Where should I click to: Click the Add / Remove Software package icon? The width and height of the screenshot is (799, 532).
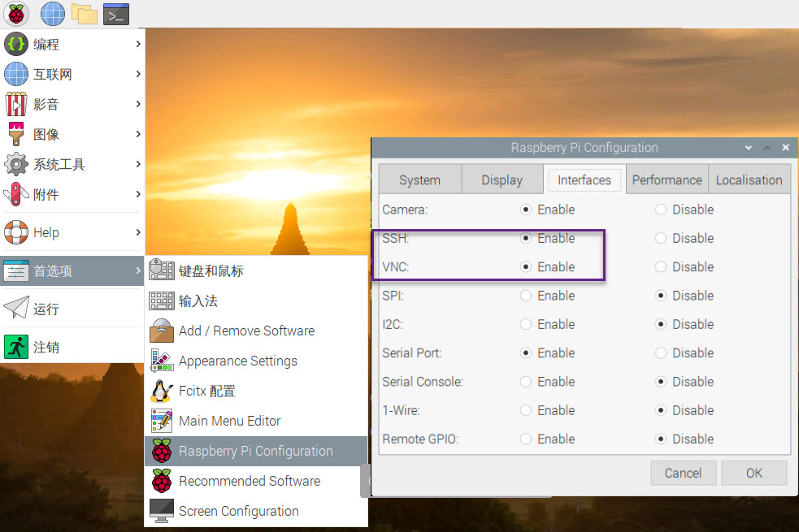162,331
